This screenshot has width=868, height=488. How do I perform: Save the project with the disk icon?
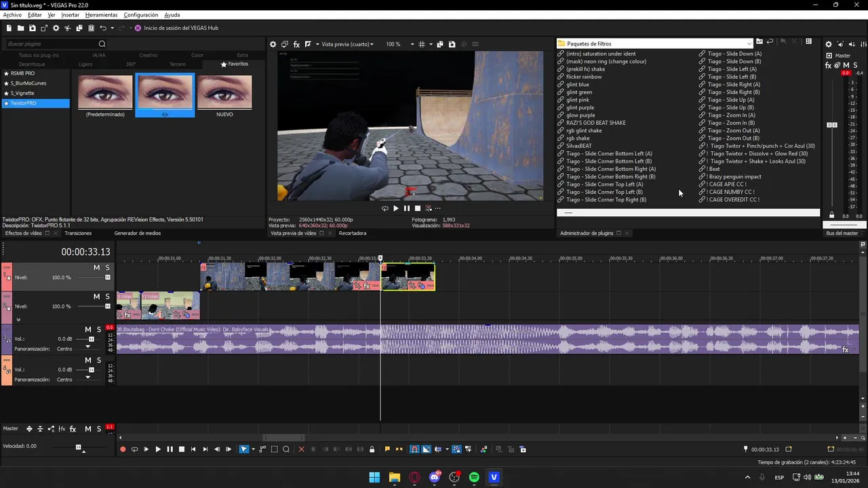pos(33,28)
